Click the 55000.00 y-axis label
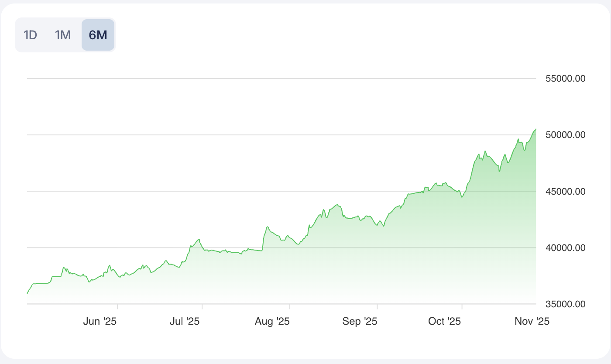611x364 pixels. coord(565,79)
